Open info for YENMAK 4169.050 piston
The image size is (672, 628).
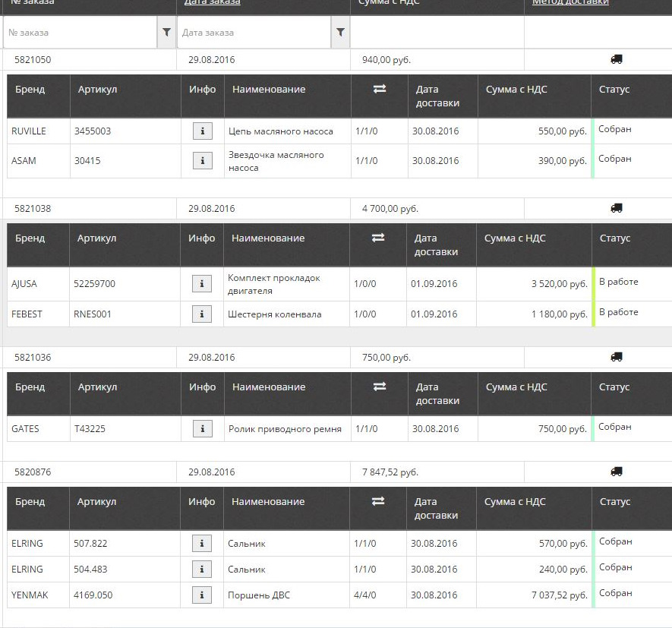pyautogui.click(x=202, y=595)
